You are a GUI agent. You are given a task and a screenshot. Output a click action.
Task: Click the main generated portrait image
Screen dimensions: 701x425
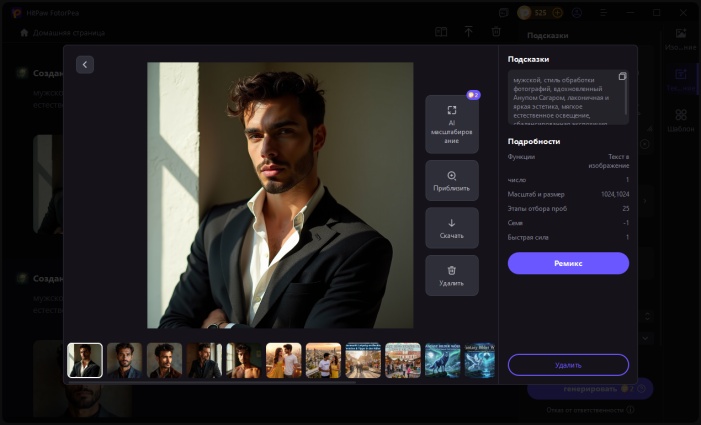point(280,195)
